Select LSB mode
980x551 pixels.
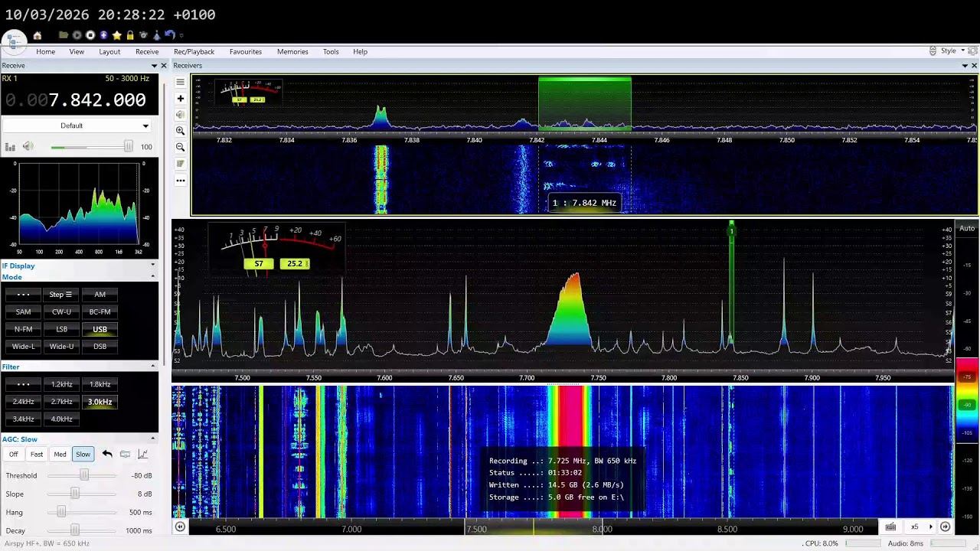pyautogui.click(x=61, y=329)
